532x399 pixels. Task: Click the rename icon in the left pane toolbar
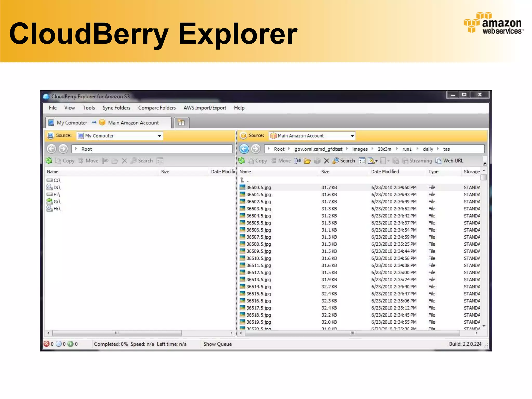105,161
